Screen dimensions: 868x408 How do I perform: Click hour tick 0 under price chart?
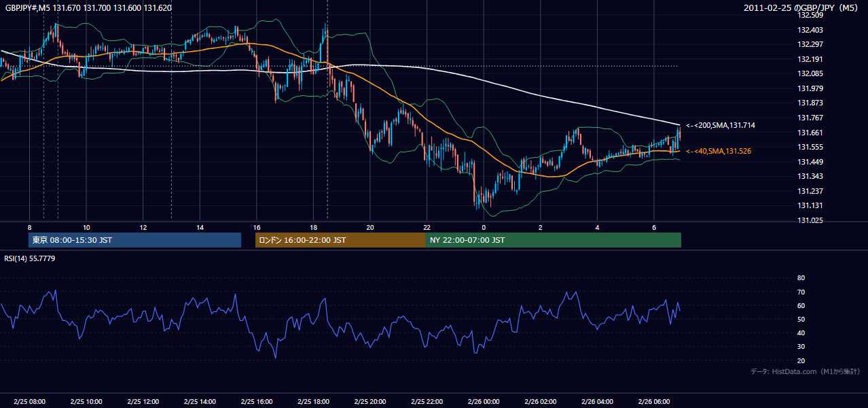(x=484, y=227)
